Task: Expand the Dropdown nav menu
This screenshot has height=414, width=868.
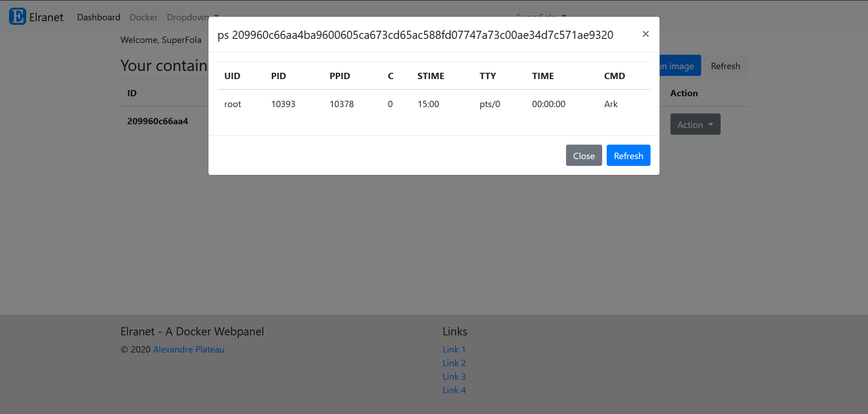Action: (x=193, y=17)
